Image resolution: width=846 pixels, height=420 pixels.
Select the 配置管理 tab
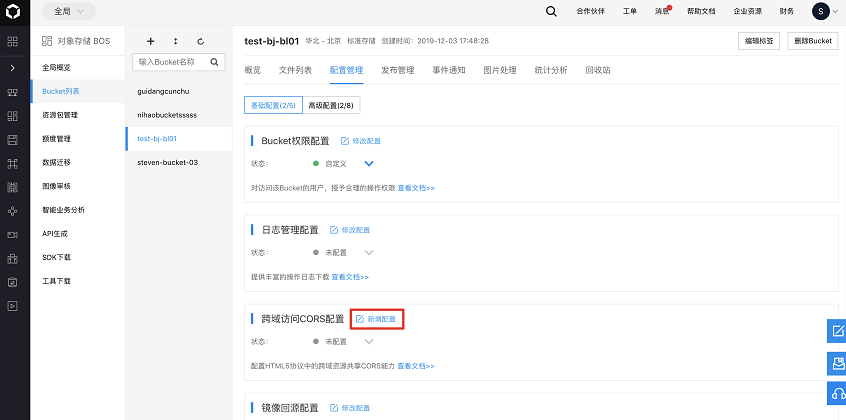346,70
